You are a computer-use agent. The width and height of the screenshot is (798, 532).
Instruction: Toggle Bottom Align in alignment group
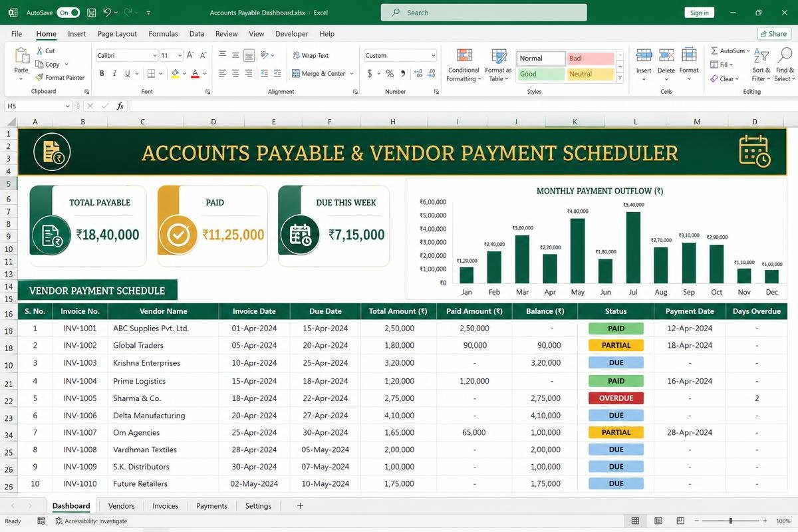click(249, 56)
